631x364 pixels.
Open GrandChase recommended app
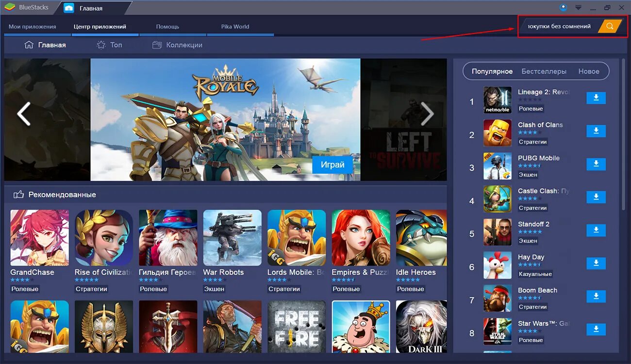click(x=39, y=238)
